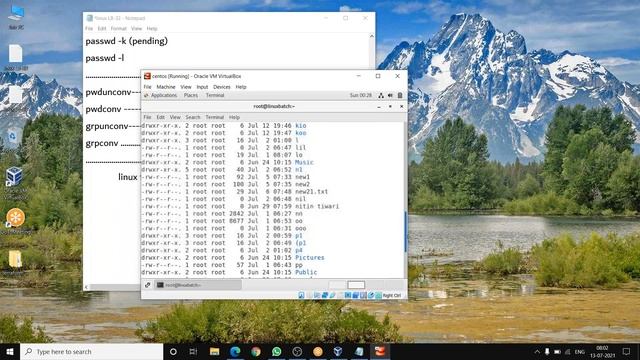Click the Windows Start button
Viewport: 640px width, 360px height.
pyautogui.click(x=10, y=351)
